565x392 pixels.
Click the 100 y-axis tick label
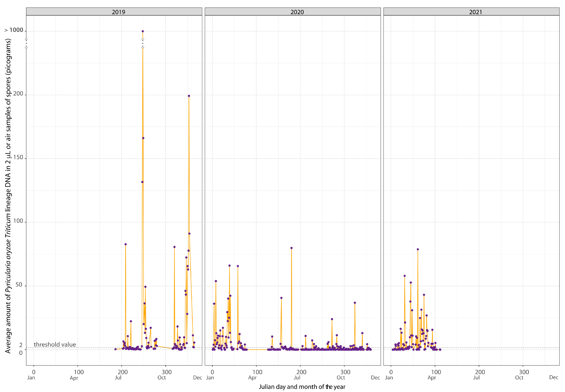pyautogui.click(x=18, y=221)
